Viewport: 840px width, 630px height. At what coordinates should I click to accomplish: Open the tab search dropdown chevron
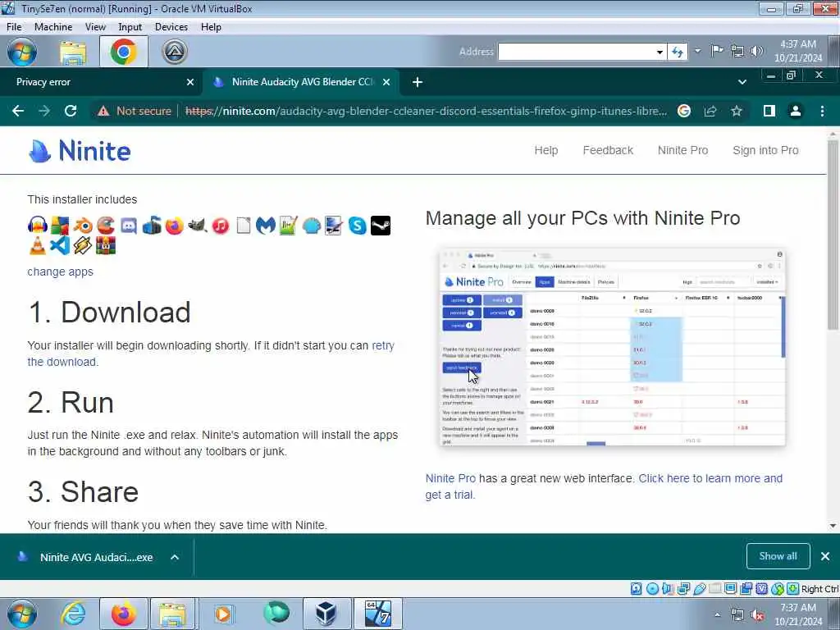tap(742, 82)
